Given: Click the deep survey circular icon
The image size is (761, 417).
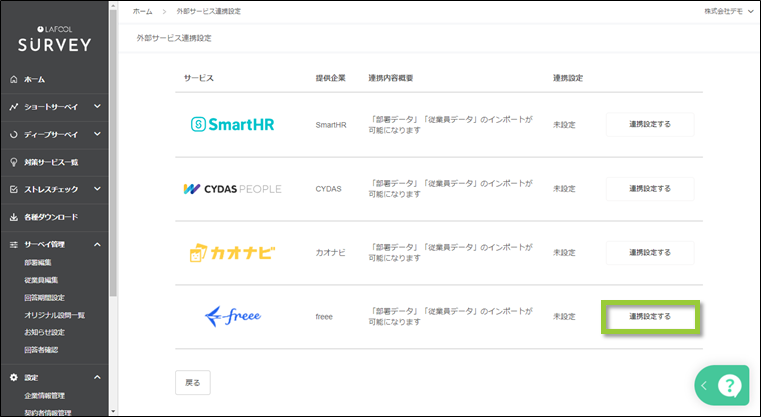Looking at the screenshot, I should point(13,133).
